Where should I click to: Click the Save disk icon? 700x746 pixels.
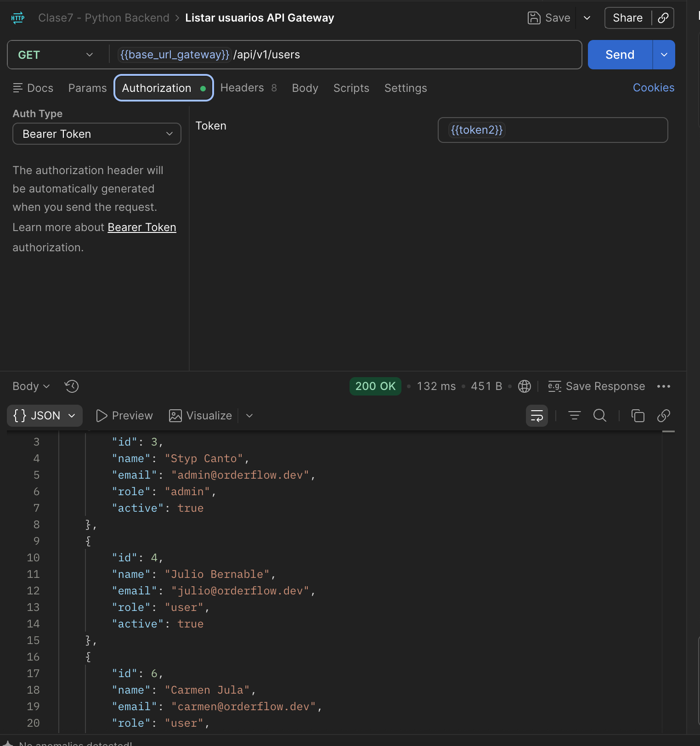click(x=534, y=18)
